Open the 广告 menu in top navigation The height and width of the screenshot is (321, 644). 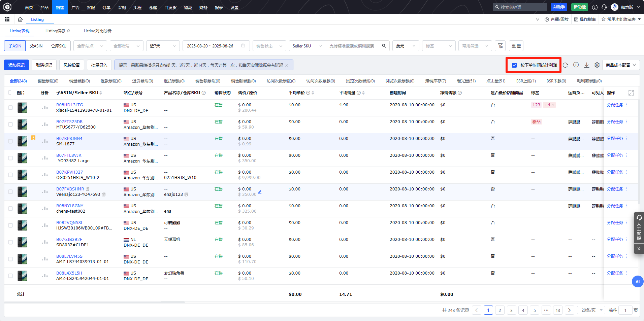click(x=75, y=7)
